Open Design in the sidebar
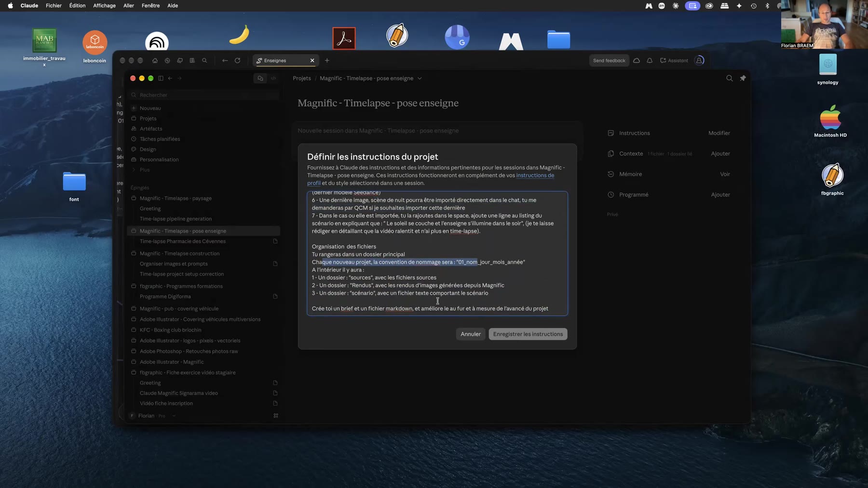 (x=148, y=149)
